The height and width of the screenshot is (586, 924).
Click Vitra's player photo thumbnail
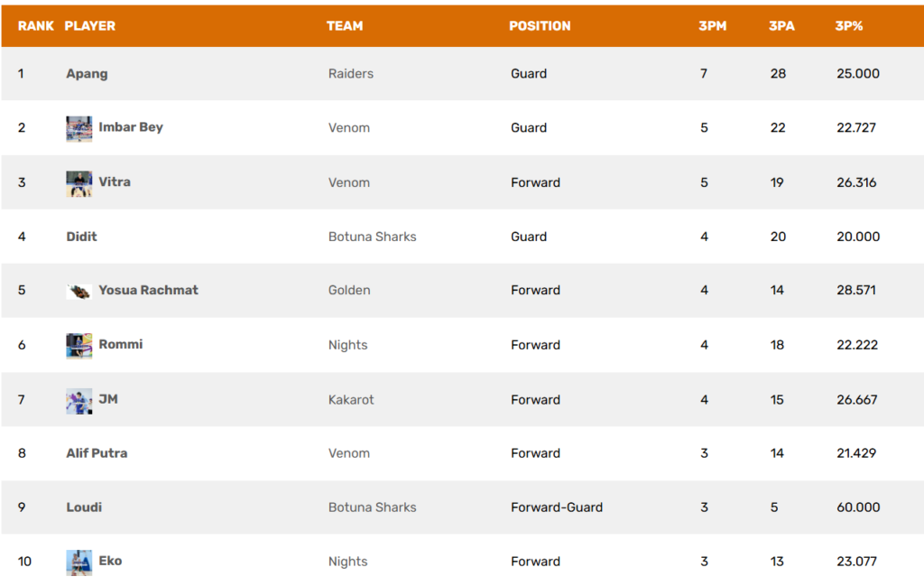79,183
